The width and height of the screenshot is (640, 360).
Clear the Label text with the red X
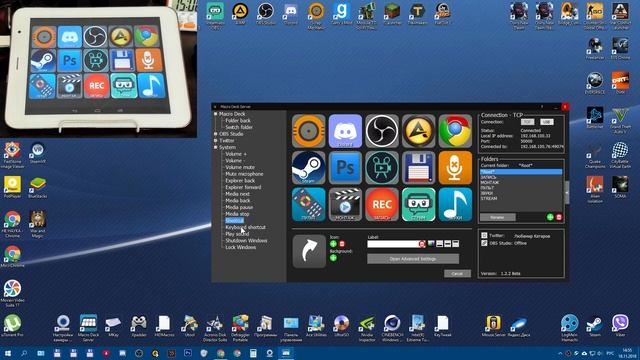point(422,244)
